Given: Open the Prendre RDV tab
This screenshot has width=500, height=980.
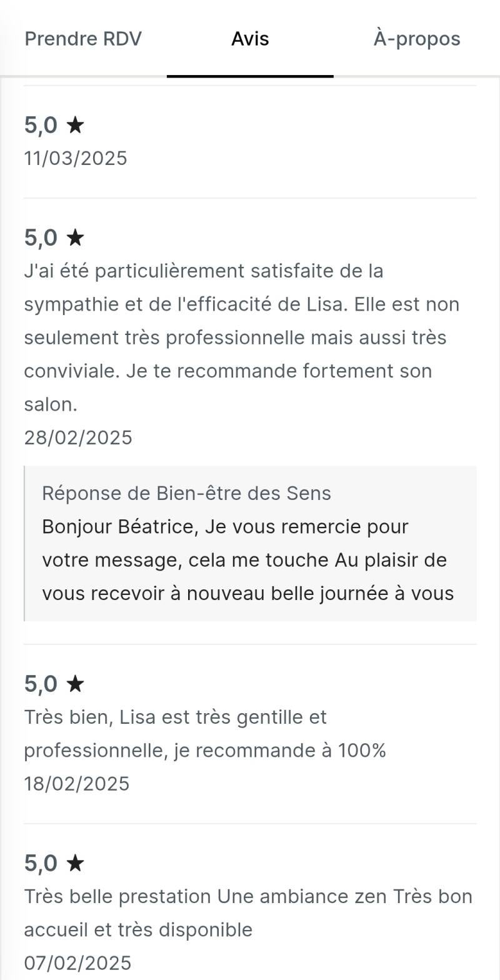Looking at the screenshot, I should [x=83, y=39].
